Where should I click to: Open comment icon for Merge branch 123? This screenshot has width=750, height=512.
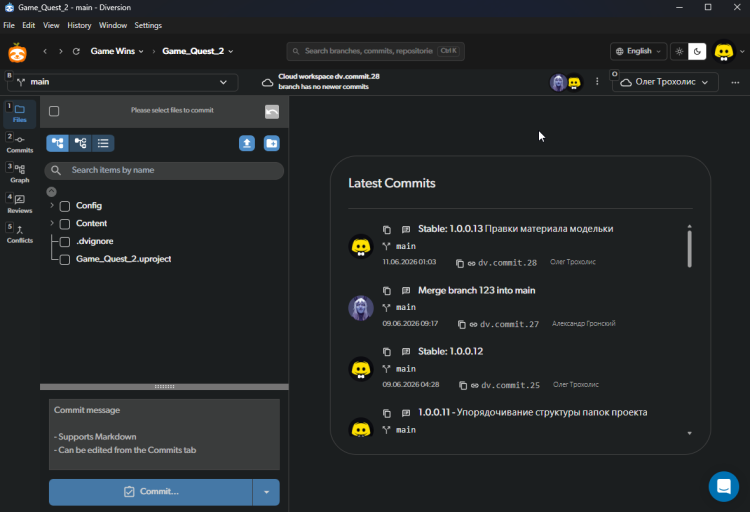tap(406, 291)
